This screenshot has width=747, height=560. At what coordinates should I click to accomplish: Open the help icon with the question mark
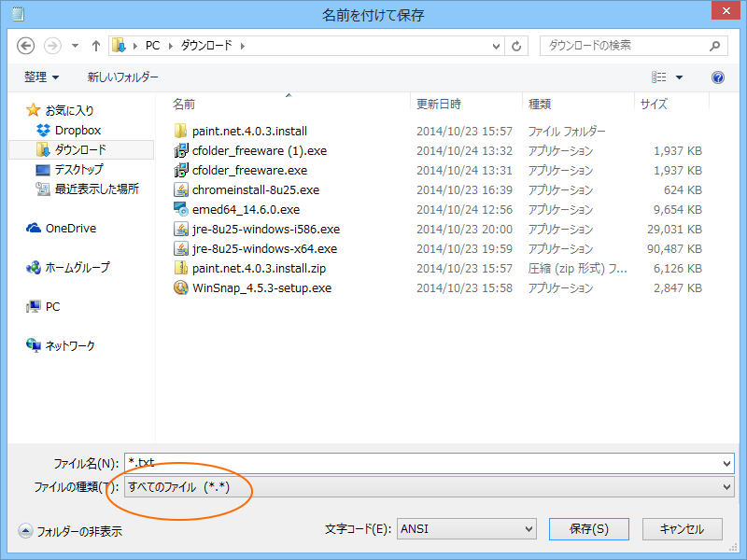[716, 77]
